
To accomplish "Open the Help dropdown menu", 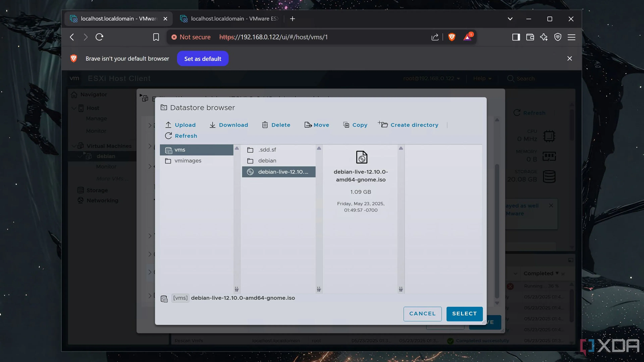I will [482, 78].
